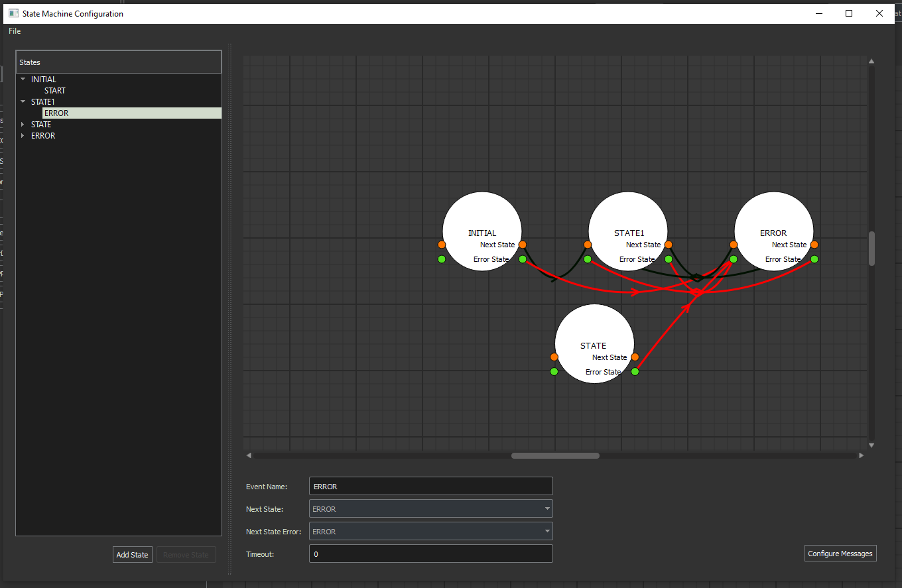The width and height of the screenshot is (902, 588).
Task: Click into the Event Name field
Action: tap(430, 487)
